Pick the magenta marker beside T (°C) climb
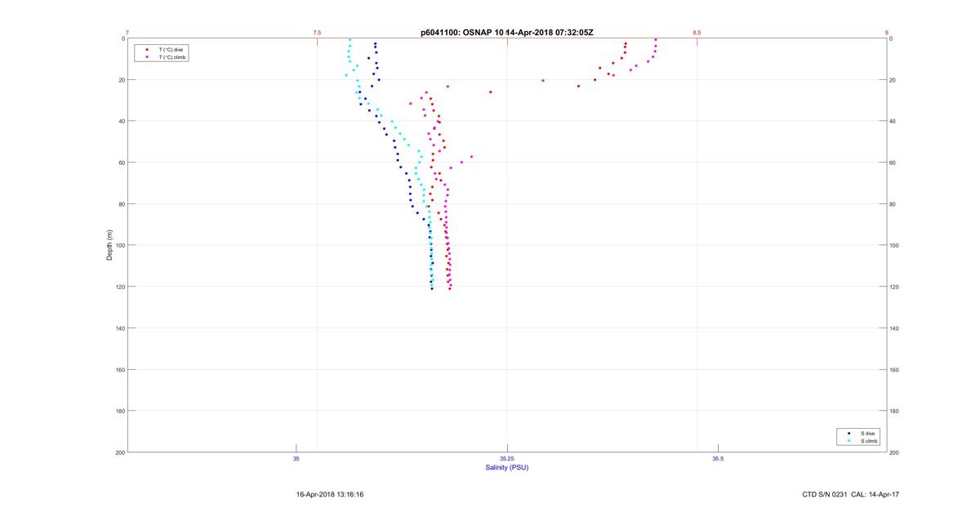The width and height of the screenshot is (980, 508). pyautogui.click(x=147, y=57)
